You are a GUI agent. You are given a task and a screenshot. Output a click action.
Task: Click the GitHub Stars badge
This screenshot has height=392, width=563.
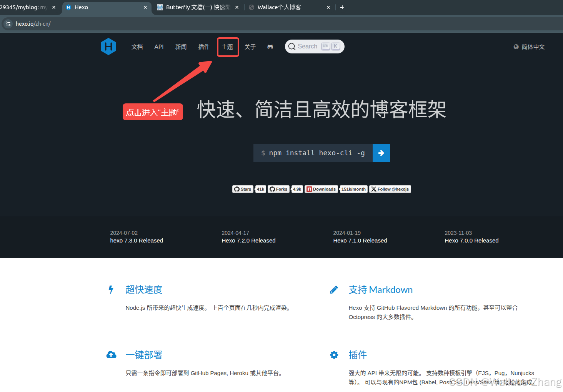click(x=243, y=189)
